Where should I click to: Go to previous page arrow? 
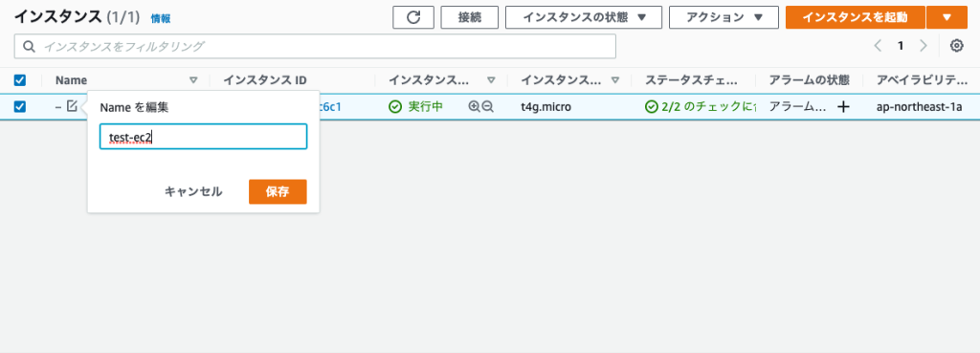879,46
